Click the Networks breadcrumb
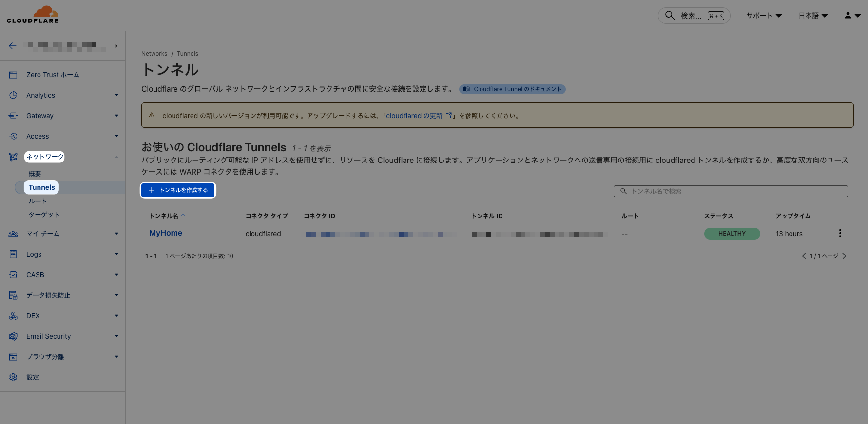Screen dimensions: 868x424 pyautogui.click(x=154, y=54)
